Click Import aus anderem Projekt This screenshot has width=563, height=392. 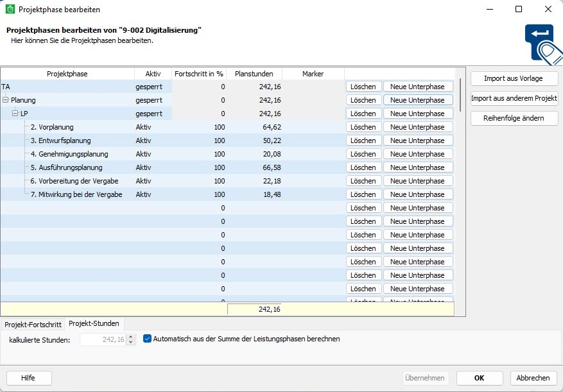pos(514,99)
